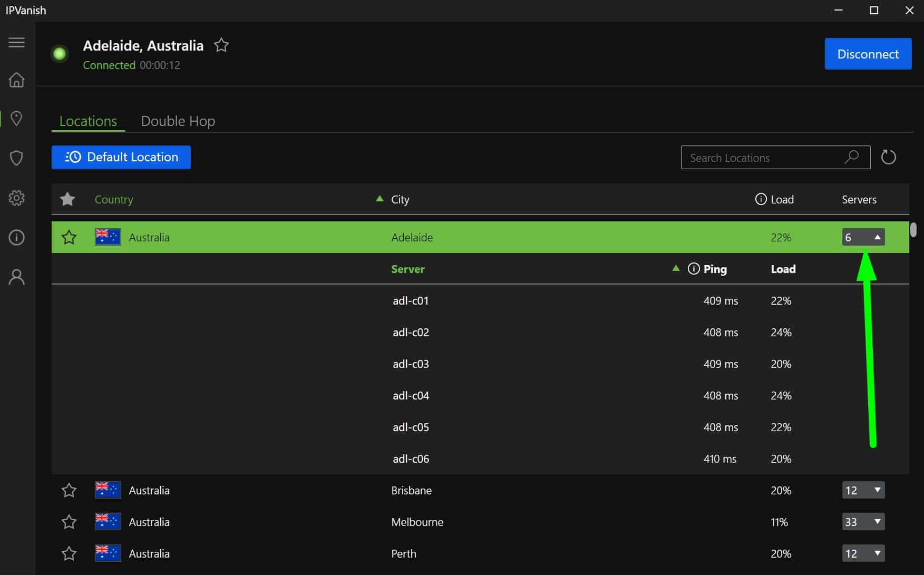Click the Search Locations input field
Image resolution: width=924 pixels, height=575 pixels.
(775, 157)
